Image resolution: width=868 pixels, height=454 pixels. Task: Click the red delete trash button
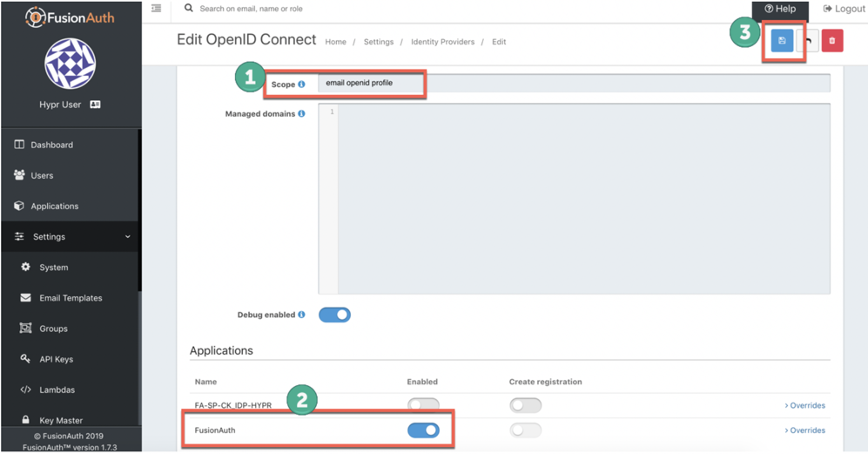832,40
